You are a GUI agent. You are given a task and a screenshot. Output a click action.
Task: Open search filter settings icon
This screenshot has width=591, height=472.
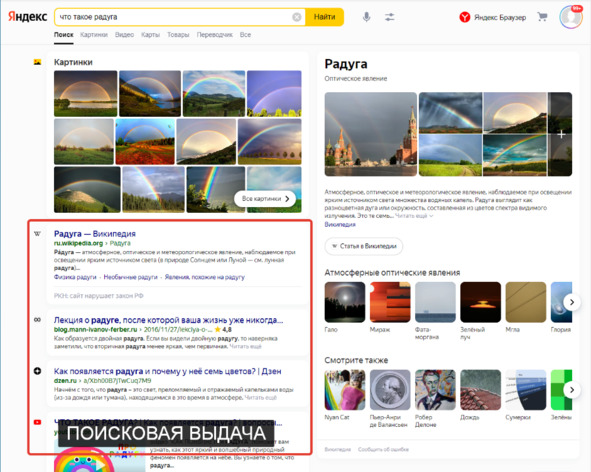click(x=389, y=17)
